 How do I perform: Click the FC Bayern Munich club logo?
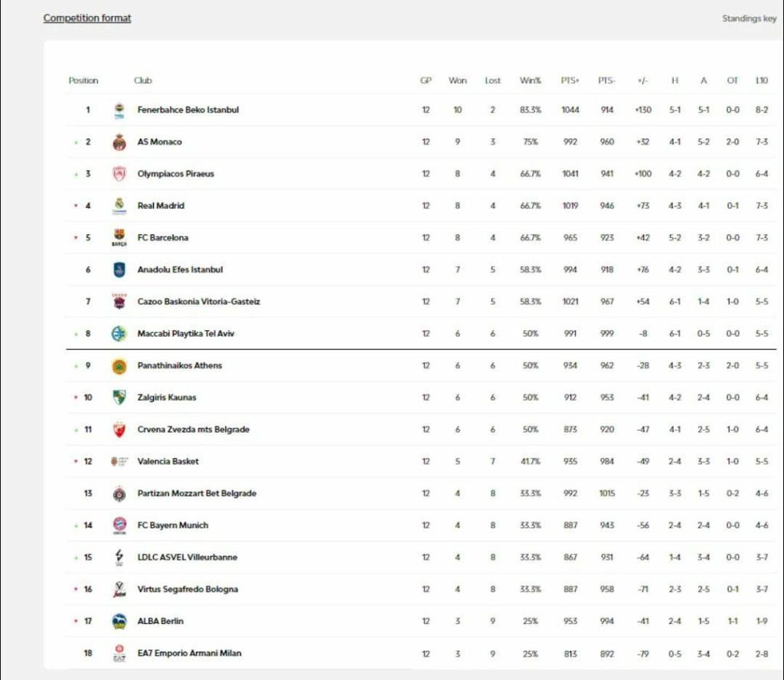tap(119, 525)
